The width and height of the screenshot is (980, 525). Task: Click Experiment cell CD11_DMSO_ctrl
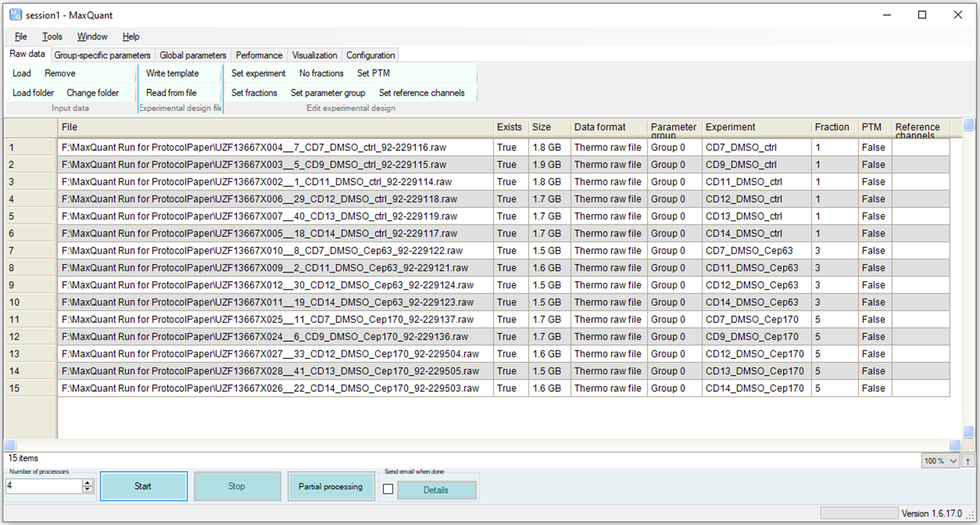756,182
